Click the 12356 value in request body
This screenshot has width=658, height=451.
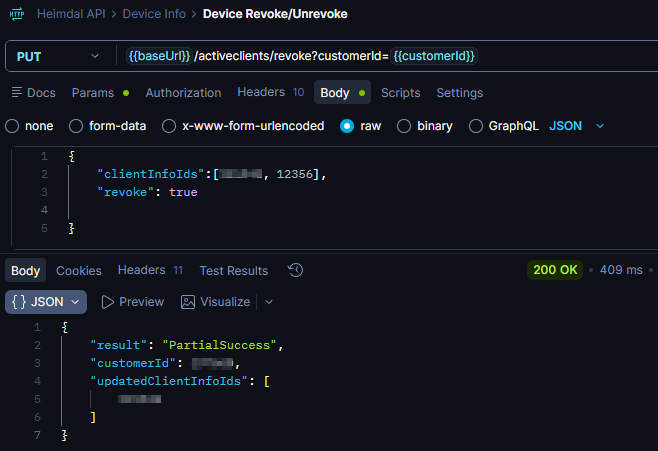coord(295,174)
